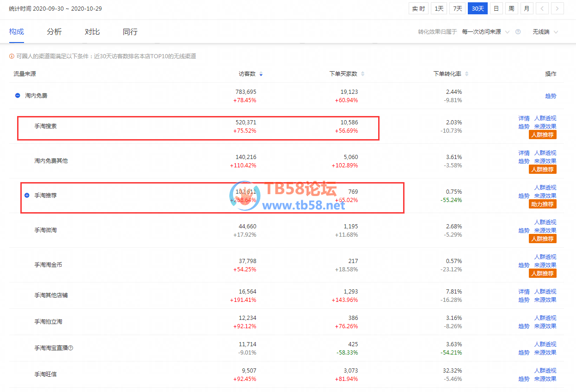Click the question mark next to 手淘淘宝直播
Image resolution: width=576 pixels, height=392 pixels.
point(71,348)
